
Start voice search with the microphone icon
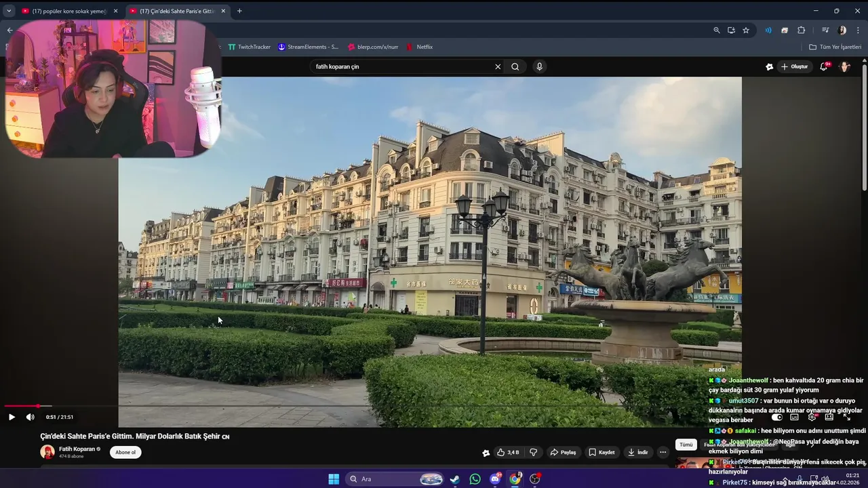click(539, 66)
